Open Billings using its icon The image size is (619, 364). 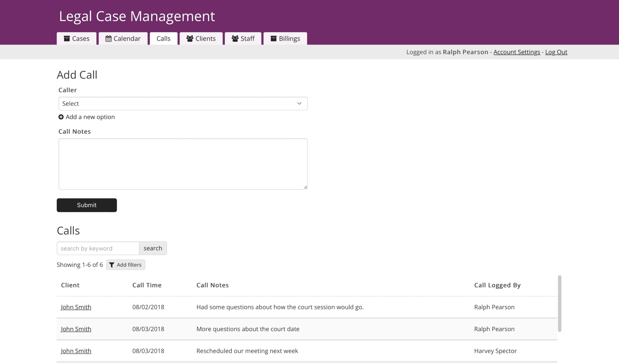pos(274,38)
